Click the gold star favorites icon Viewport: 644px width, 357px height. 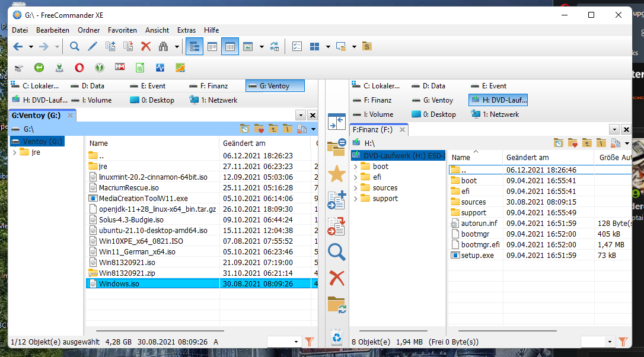pyautogui.click(x=337, y=174)
